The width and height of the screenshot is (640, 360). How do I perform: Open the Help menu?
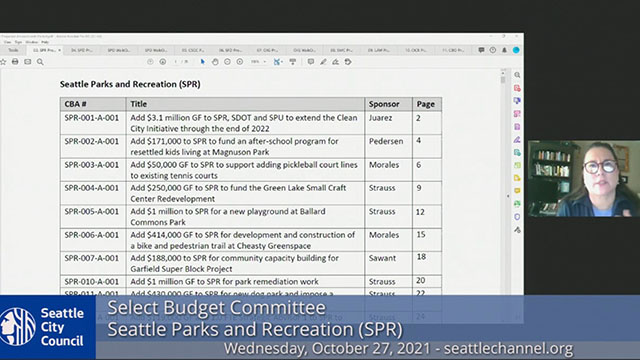(x=45, y=42)
